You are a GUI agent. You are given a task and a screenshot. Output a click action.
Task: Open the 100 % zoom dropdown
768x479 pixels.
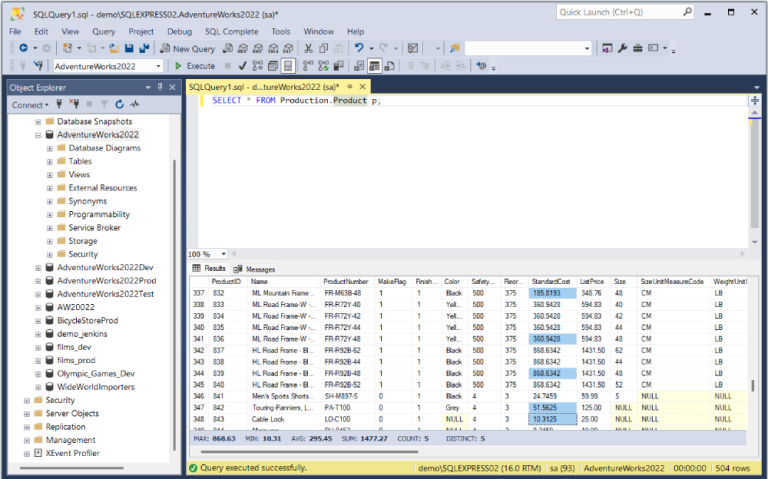point(223,254)
